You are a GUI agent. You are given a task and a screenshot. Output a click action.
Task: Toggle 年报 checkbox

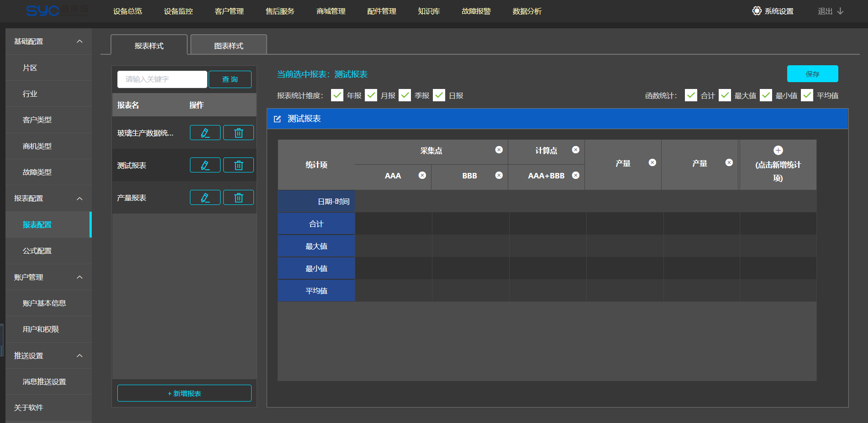(337, 95)
